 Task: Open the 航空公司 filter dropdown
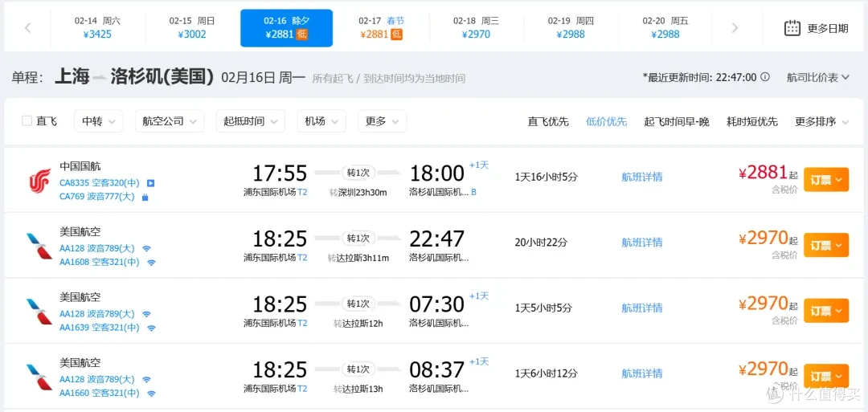point(170,121)
